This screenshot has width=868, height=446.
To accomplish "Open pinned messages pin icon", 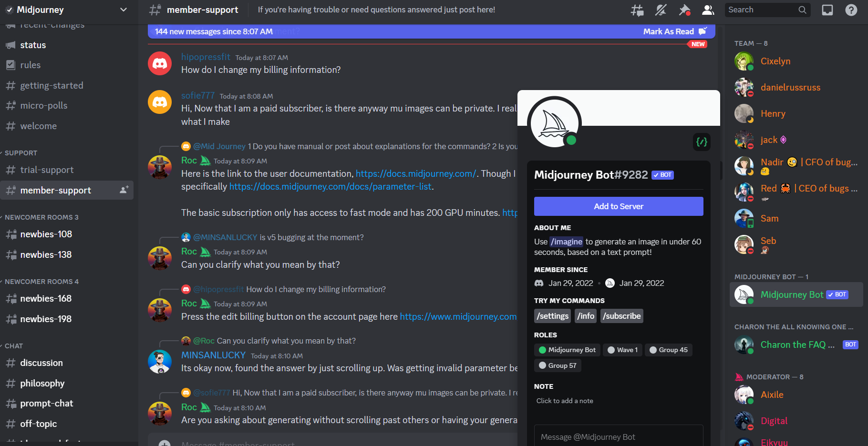I will pyautogui.click(x=684, y=10).
